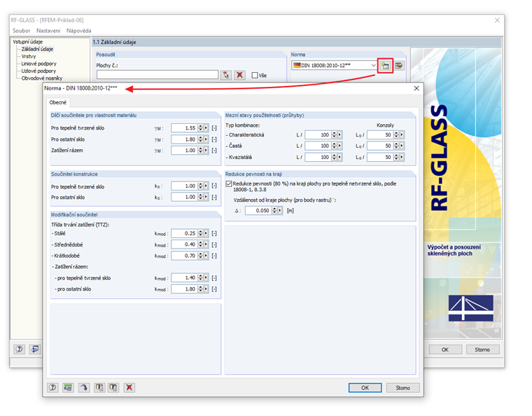Click the Stálé kmod field showing 0.25
This screenshot has width=532, height=416.
184,233
